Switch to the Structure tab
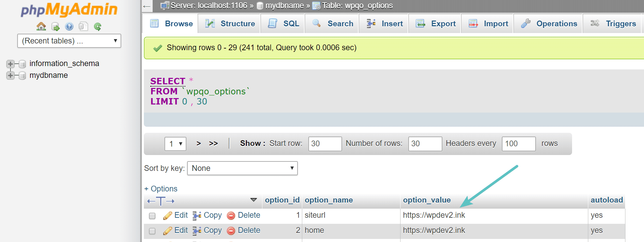This screenshot has width=644, height=242. point(237,24)
